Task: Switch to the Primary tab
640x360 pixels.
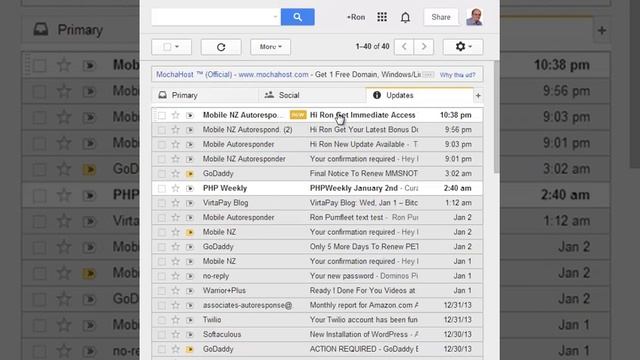Action: click(205, 95)
